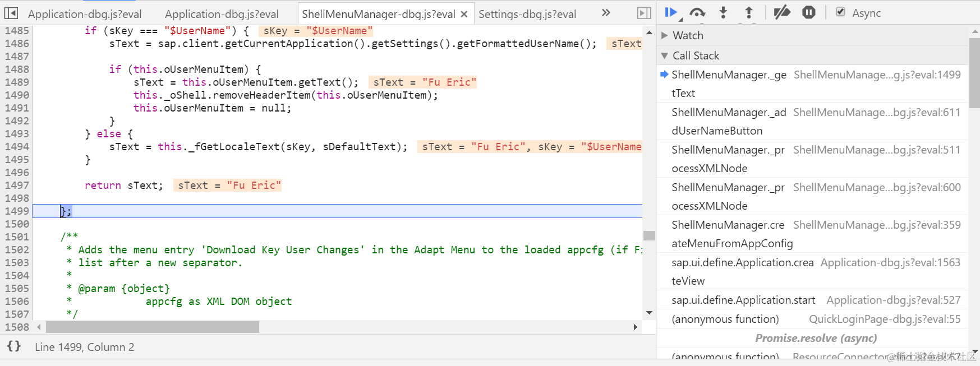Deactivate breakpoints
This screenshot has width=980, height=366.
tap(781, 12)
